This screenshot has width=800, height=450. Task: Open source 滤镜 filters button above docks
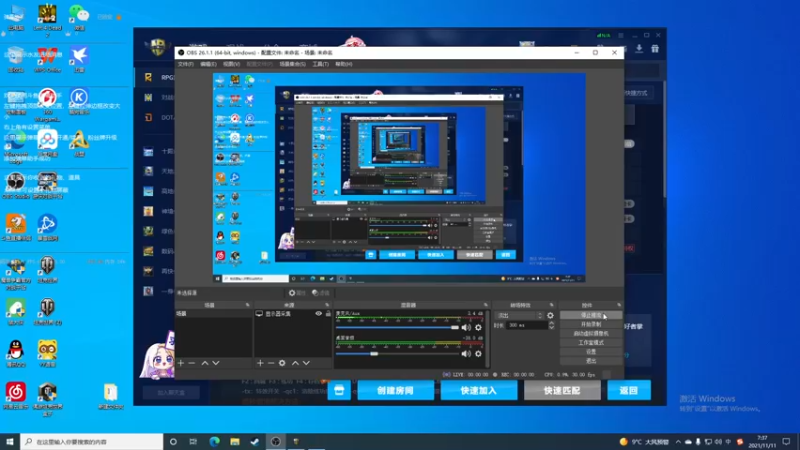click(321, 293)
